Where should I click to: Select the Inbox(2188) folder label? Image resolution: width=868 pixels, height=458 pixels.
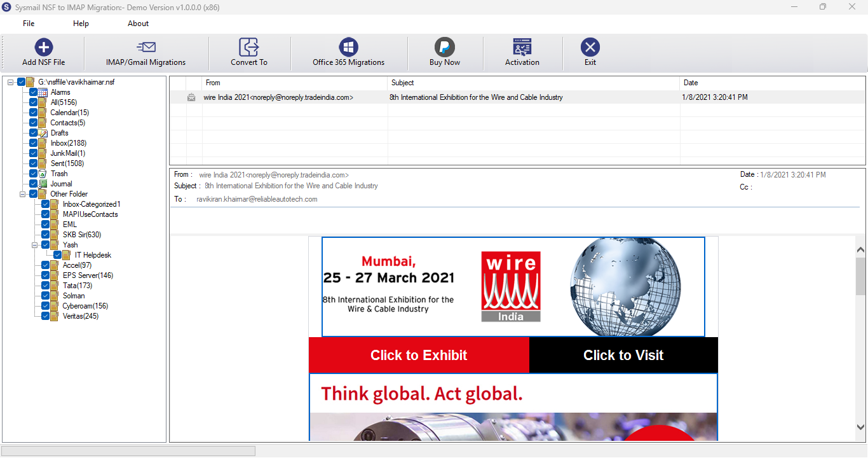pyautogui.click(x=69, y=143)
